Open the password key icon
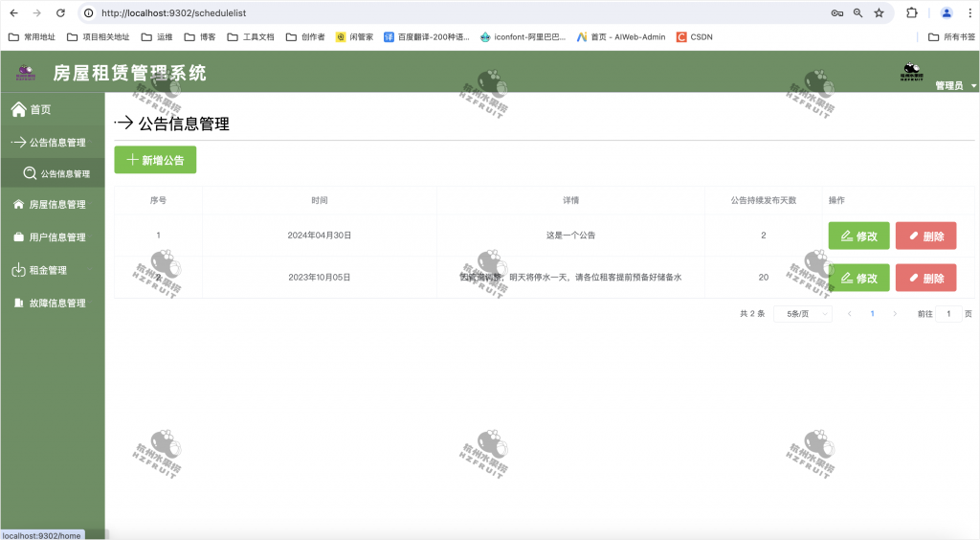980x540 pixels. [x=836, y=13]
